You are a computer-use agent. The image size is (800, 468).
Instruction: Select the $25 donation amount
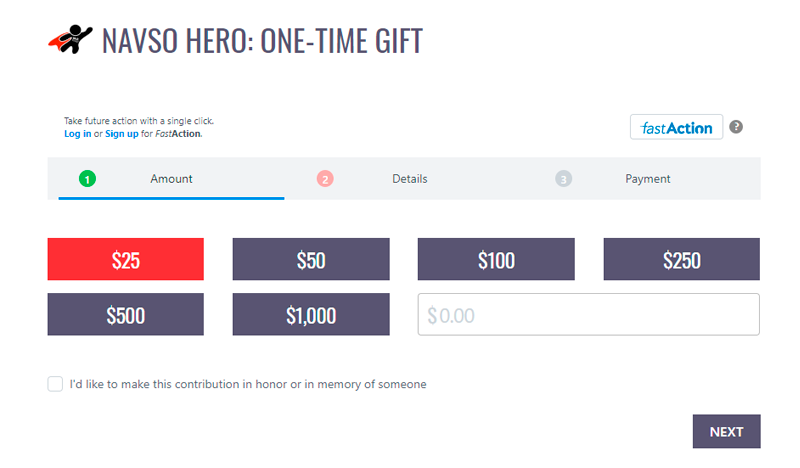(126, 259)
